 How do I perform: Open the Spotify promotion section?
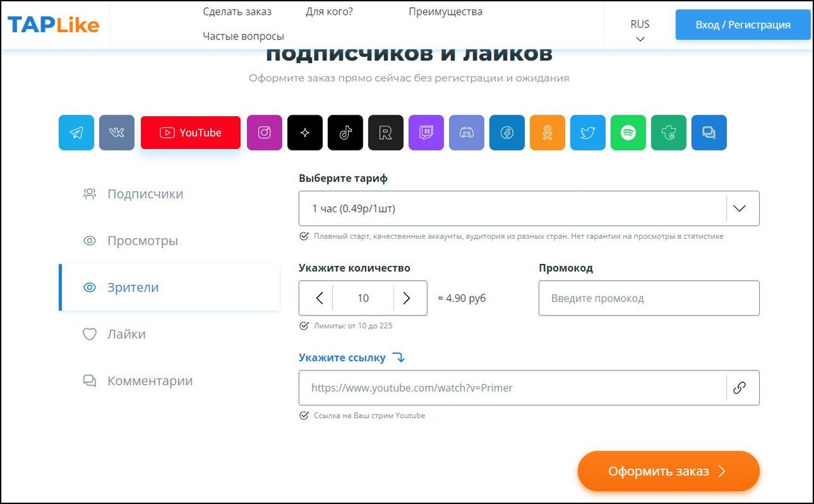coord(628,132)
